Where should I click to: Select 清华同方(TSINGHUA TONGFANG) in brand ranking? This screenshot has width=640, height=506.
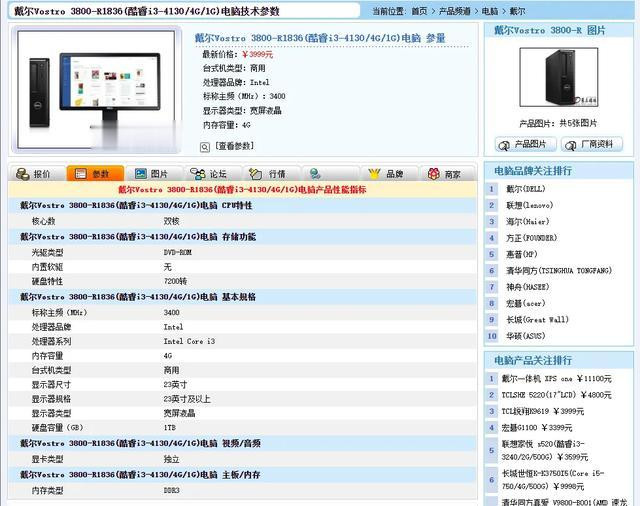click(559, 271)
